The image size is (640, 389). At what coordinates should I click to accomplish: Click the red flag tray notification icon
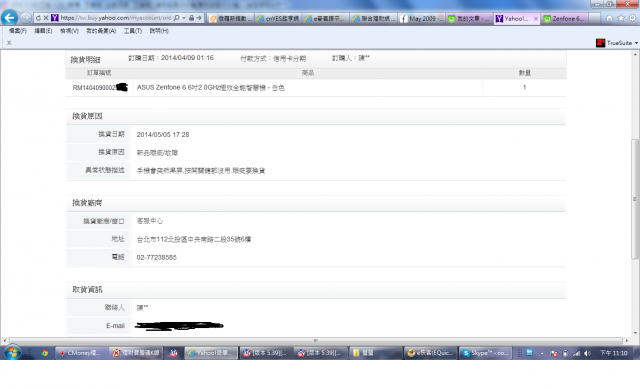(x=553, y=353)
